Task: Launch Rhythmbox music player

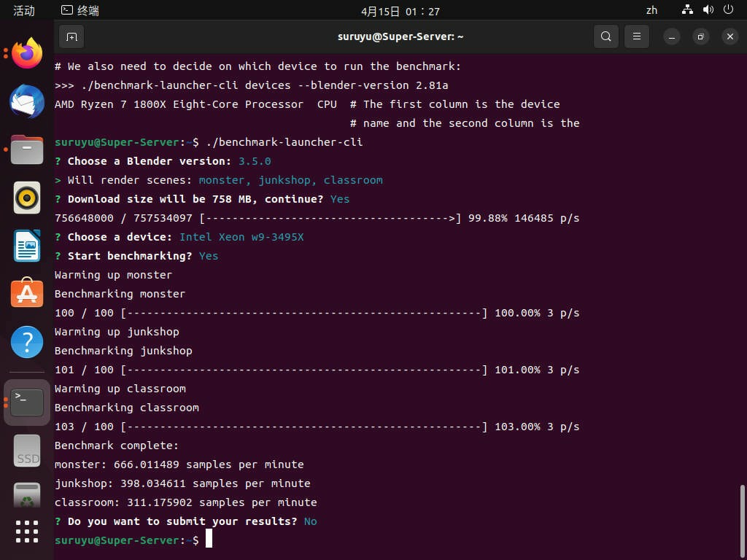Action: click(27, 198)
